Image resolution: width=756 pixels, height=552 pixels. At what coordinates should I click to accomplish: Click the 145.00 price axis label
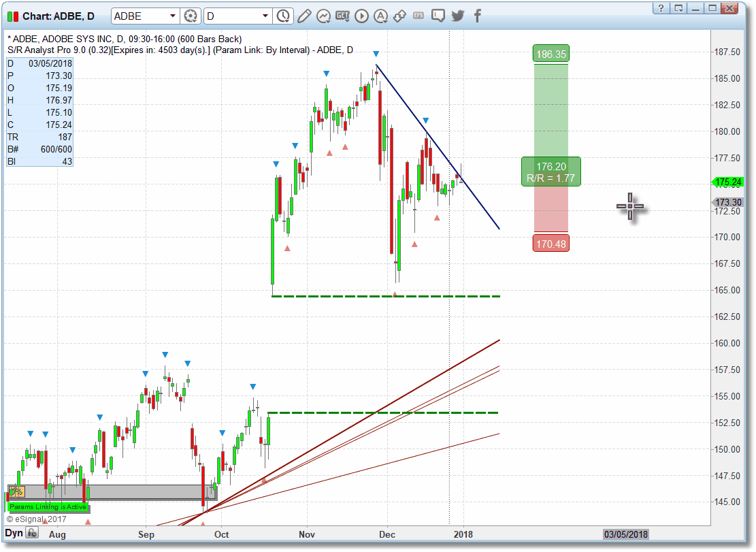click(727, 502)
